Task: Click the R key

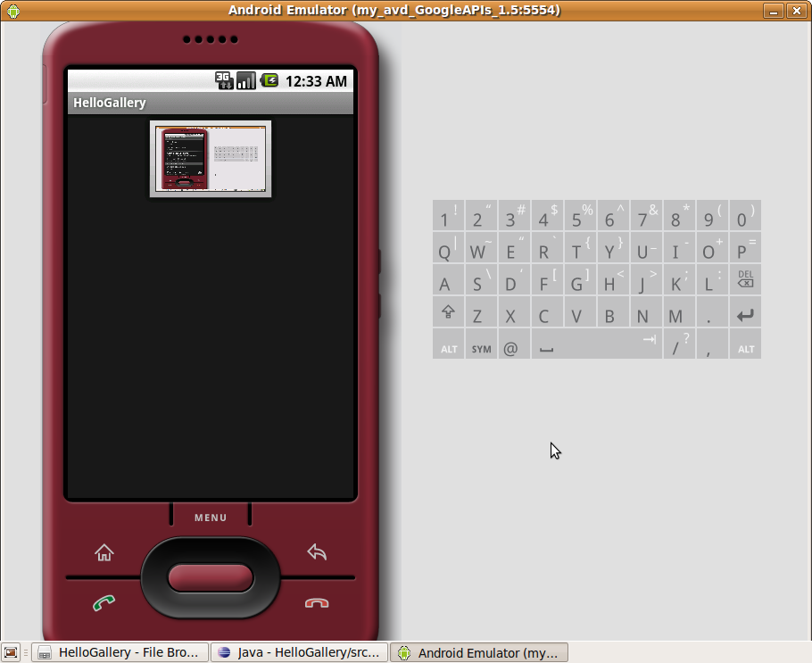Action: pyautogui.click(x=547, y=247)
